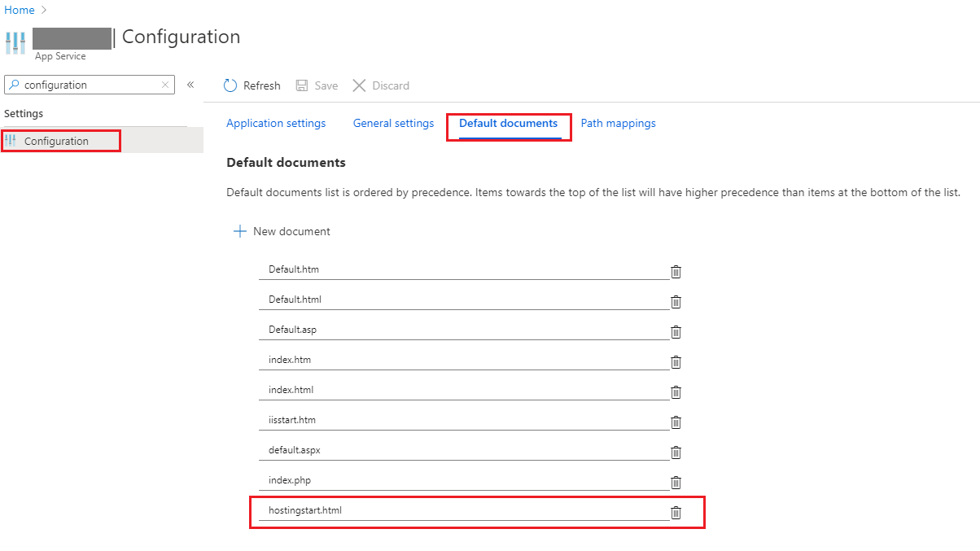Open the Application settings tab

click(276, 124)
